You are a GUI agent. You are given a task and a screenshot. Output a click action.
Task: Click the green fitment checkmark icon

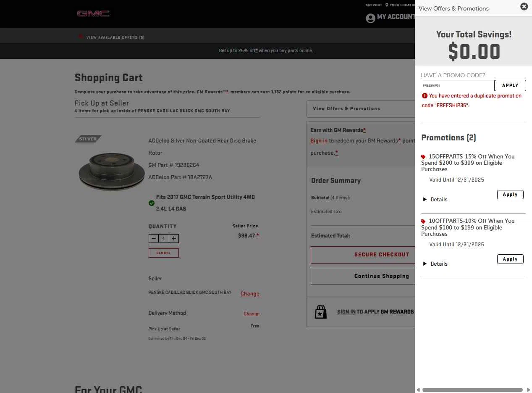point(152,203)
